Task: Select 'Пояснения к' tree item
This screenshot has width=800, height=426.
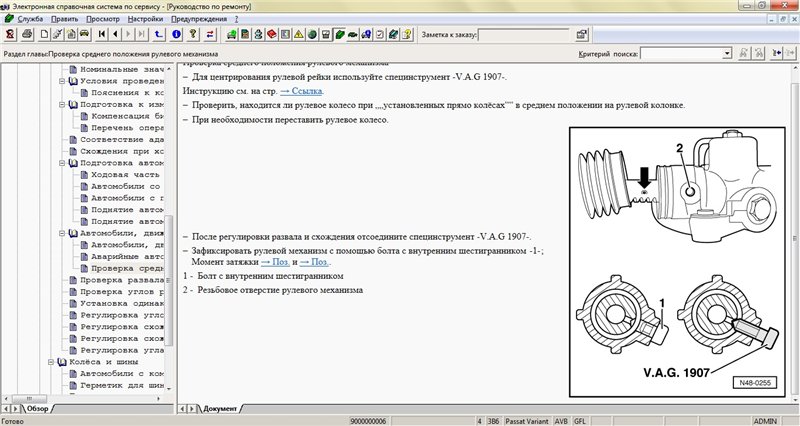Action: pos(128,93)
